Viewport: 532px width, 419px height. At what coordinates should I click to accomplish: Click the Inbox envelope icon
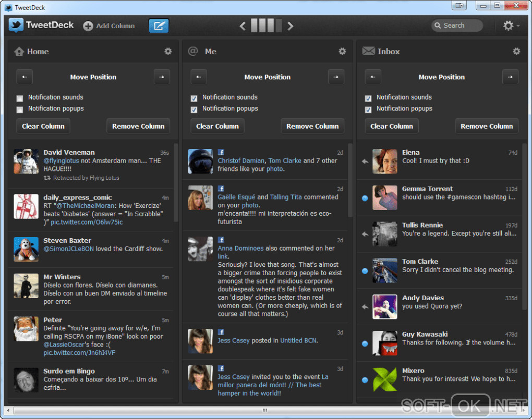(368, 51)
